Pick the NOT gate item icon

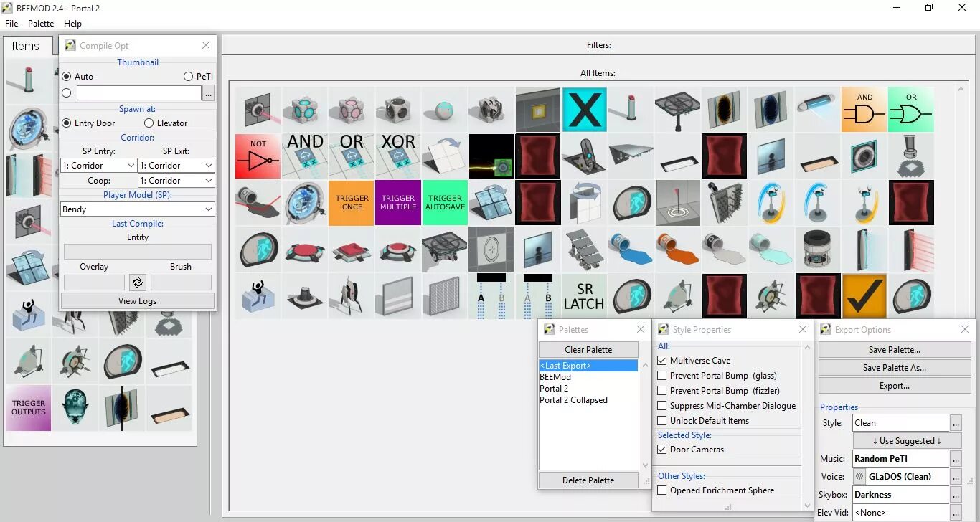[x=258, y=156]
